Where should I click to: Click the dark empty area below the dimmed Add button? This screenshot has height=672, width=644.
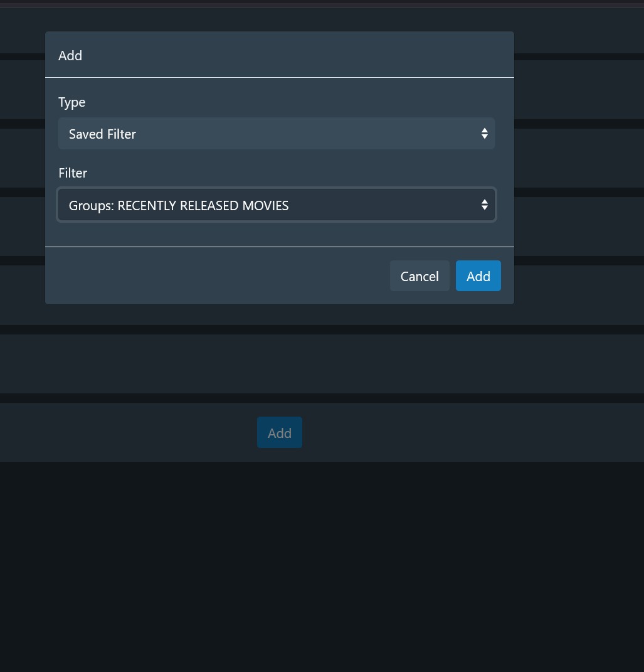(x=314, y=565)
